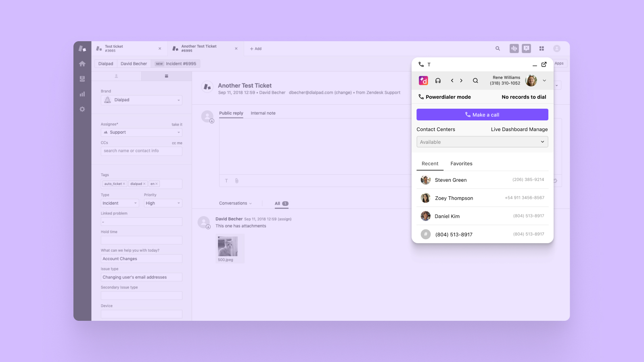Open the Type Incident dropdown
Viewport: 644px width, 362px height.
tap(120, 203)
